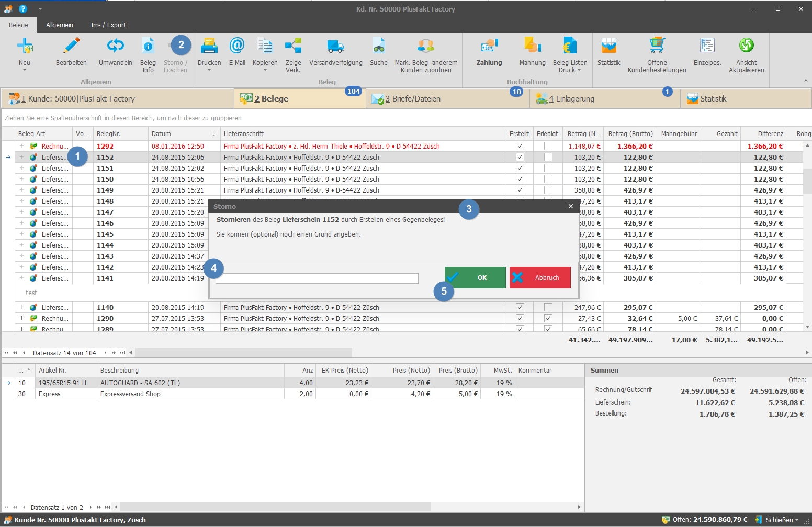This screenshot has height=527, width=812.
Task: Expand row of Beleg 1150
Action: point(21,179)
